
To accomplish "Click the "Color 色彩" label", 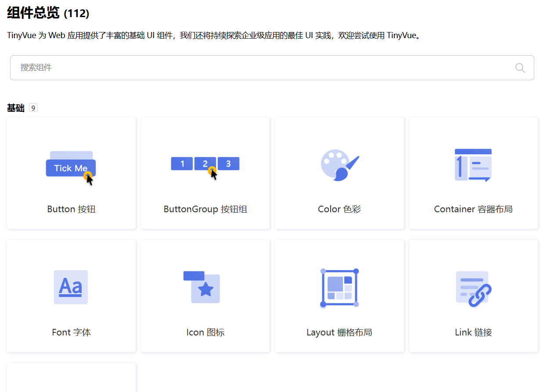I will coord(339,209).
